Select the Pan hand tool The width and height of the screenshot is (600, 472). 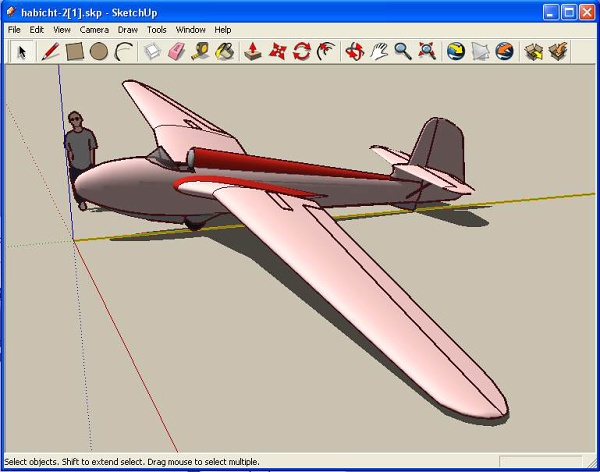pos(379,51)
